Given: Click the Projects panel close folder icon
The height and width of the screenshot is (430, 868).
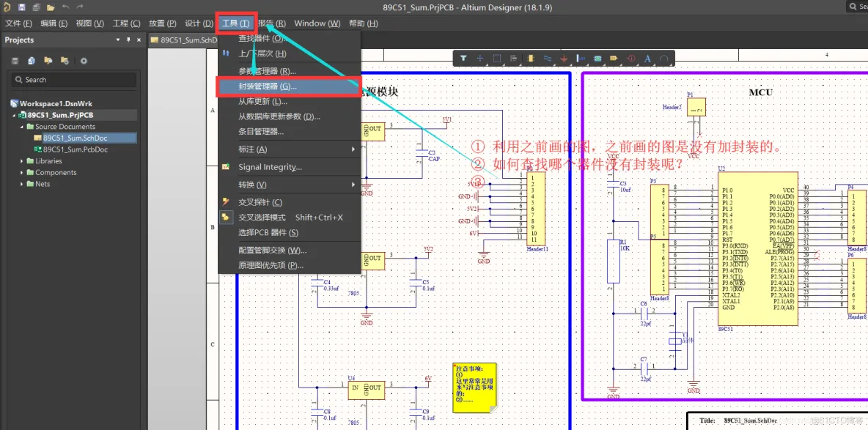Looking at the screenshot, I should (65, 60).
